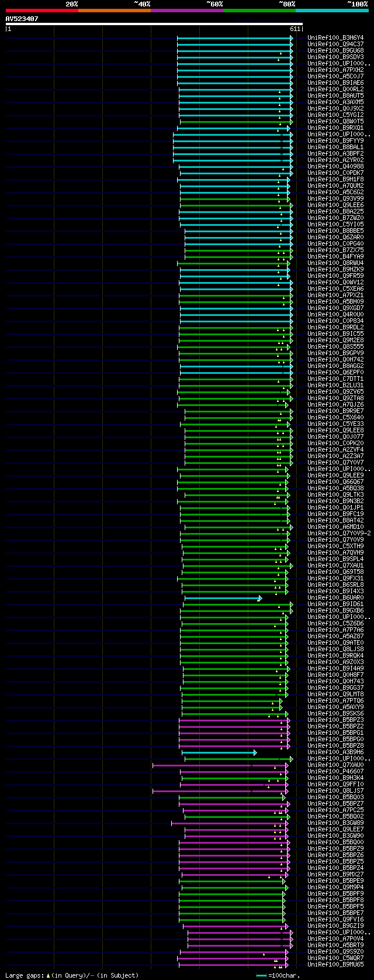Select label UniRef100_B8BAL1
374x980 pixels.
pyautogui.click(x=335, y=147)
